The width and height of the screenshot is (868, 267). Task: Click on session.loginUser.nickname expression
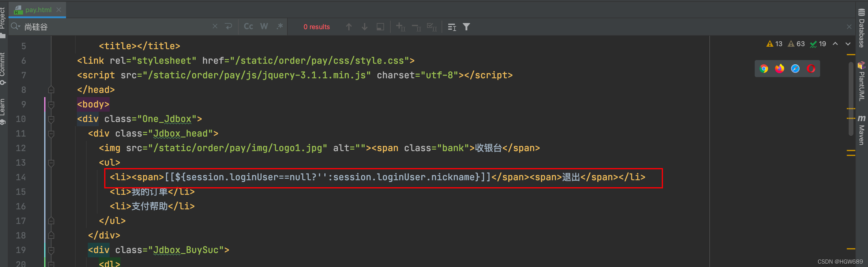404,177
